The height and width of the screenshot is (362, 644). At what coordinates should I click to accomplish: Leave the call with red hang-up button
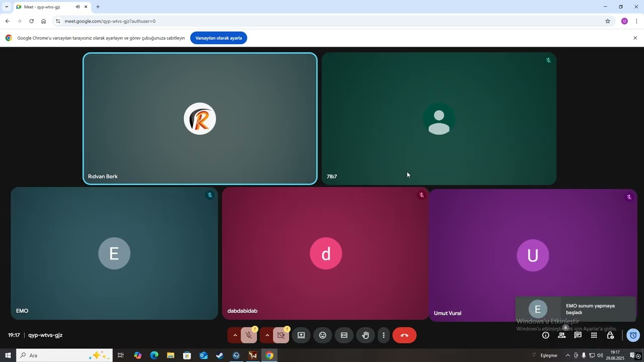405,335
